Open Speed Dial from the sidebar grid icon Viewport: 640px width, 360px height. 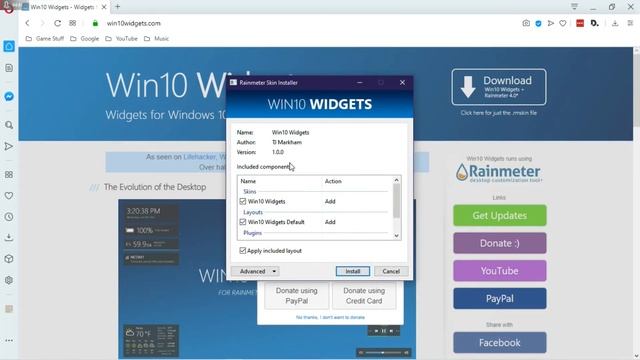point(9,175)
